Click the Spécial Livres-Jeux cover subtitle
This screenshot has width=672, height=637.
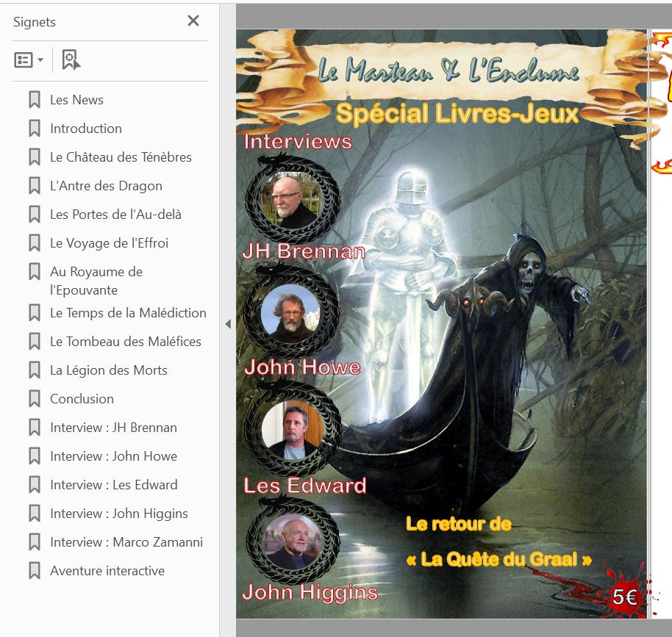[457, 114]
